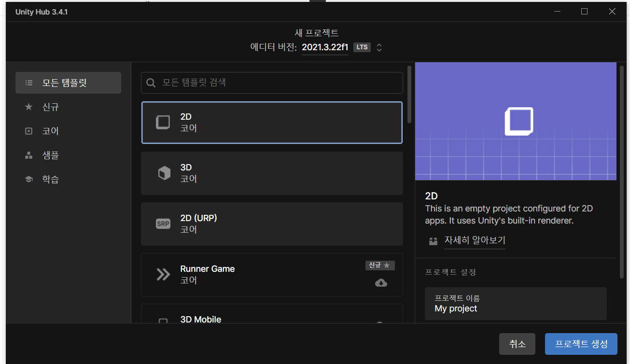
Task: Click the core square icon beside 코어
Action: click(29, 131)
